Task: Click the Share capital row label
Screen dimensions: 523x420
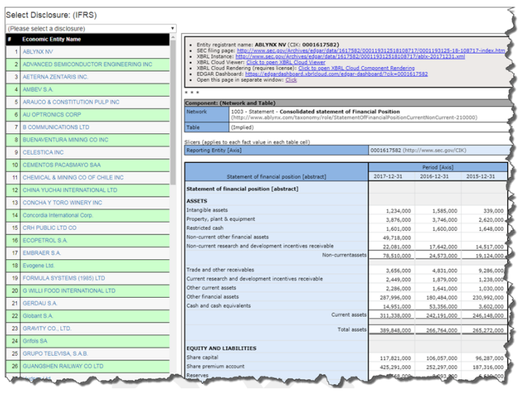Action: pyautogui.click(x=203, y=357)
